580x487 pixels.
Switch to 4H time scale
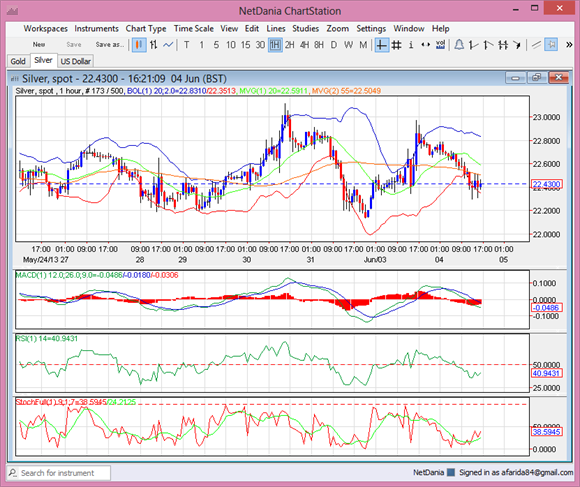(x=304, y=45)
